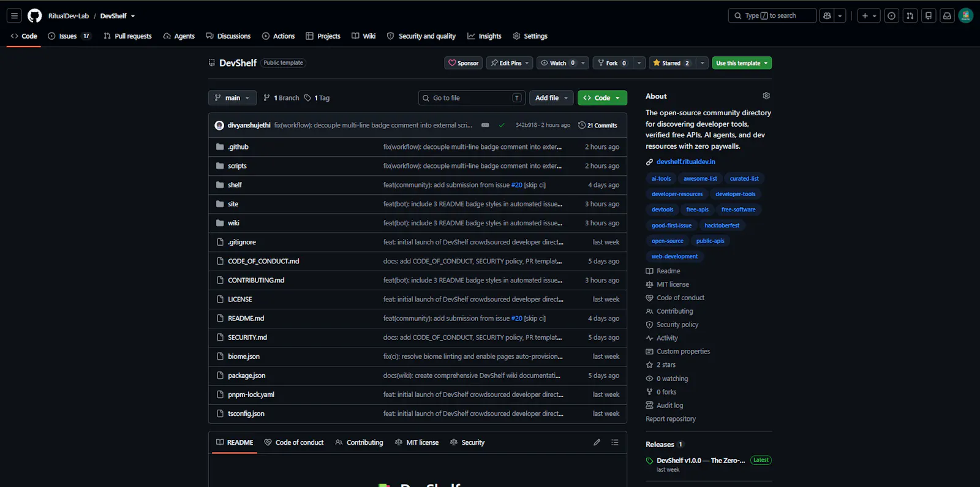Open the Actions tab
The height and width of the screenshot is (487, 980).
click(278, 36)
